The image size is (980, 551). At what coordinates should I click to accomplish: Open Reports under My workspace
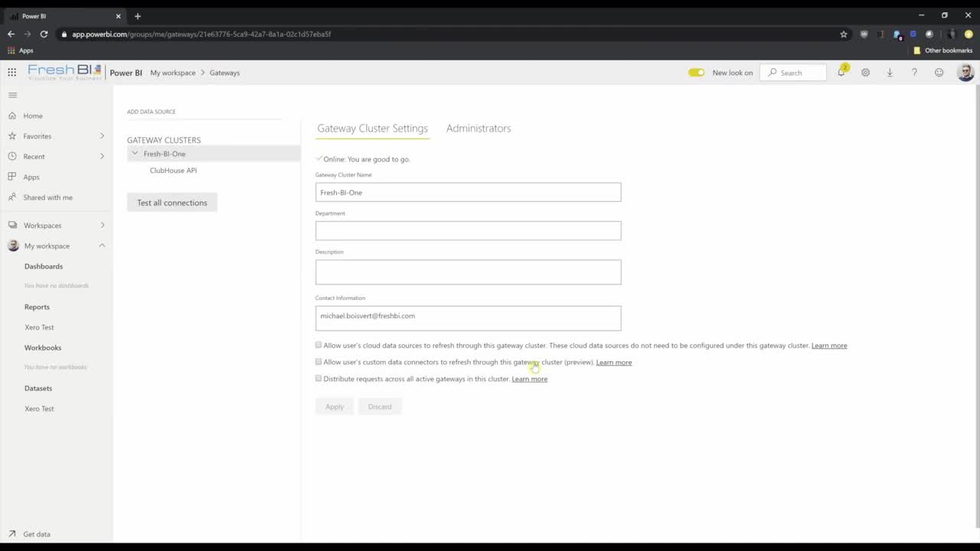tap(37, 307)
